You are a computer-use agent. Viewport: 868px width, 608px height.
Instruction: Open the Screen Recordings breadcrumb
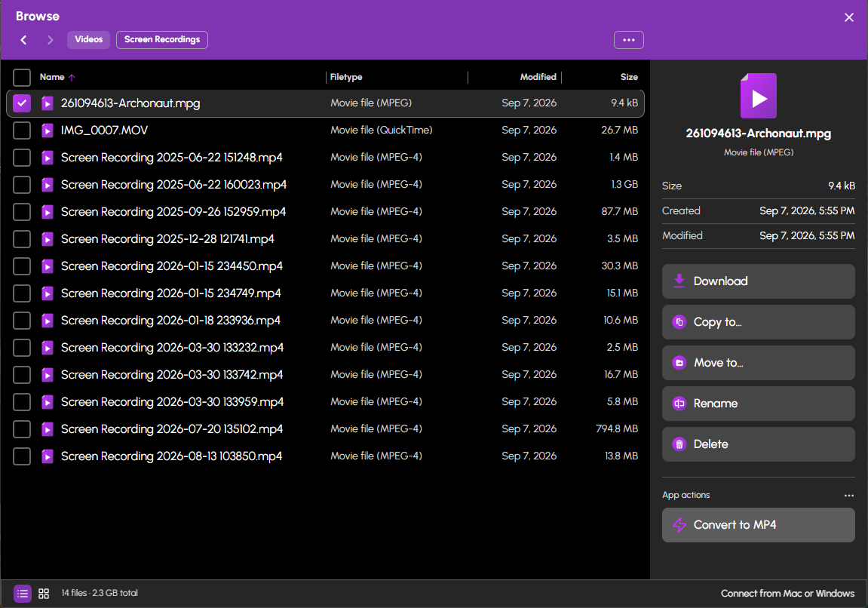click(x=162, y=40)
